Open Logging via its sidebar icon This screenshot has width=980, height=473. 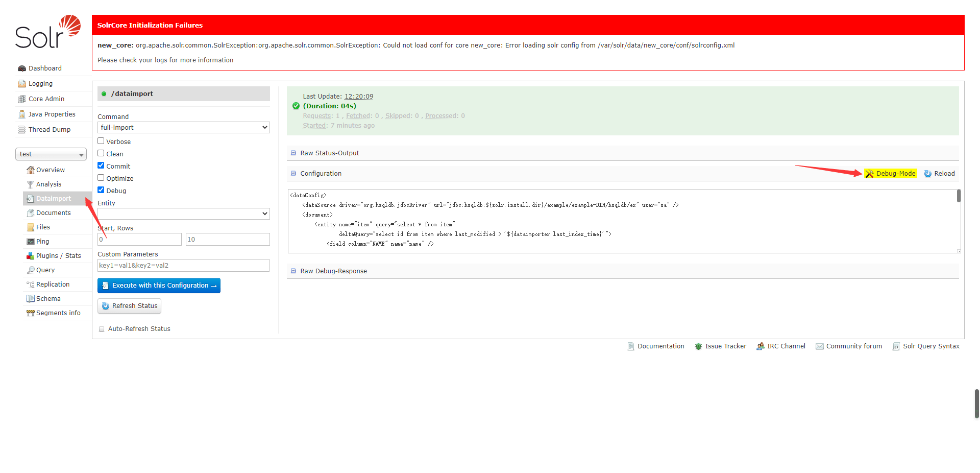[x=21, y=84]
